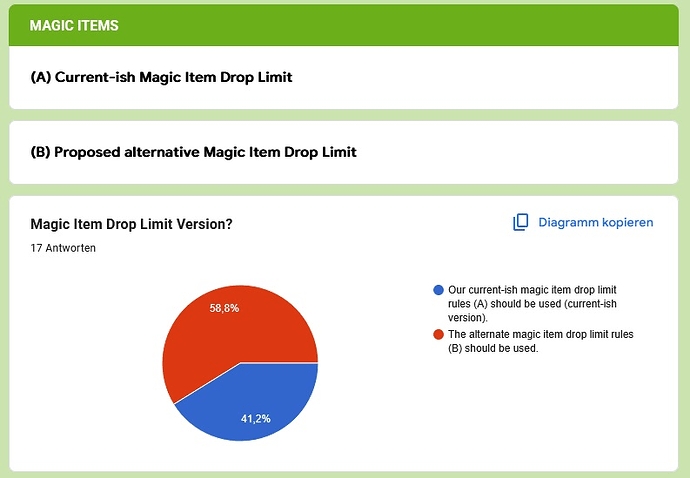Click the 58,8% percentage label
The width and height of the screenshot is (690, 478).
click(x=224, y=308)
